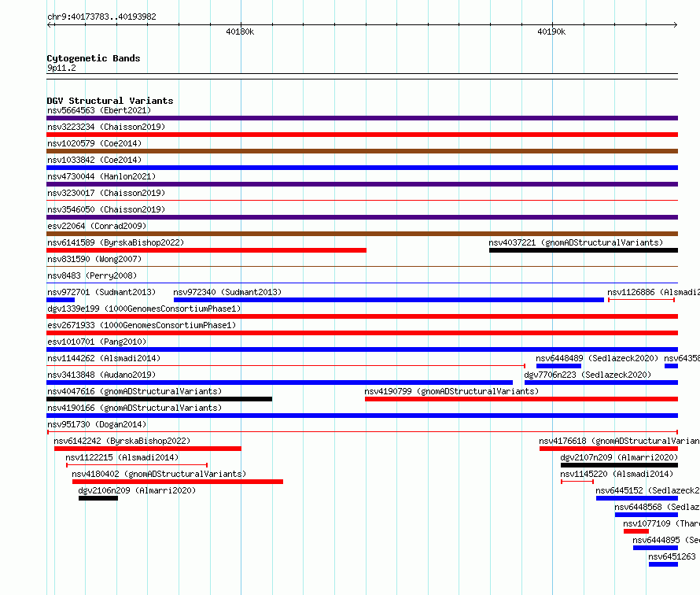Select esv2671933 (1000GenomesConsortiumPhase1) label
Viewport: 700px width, 595px height.
pos(142,325)
